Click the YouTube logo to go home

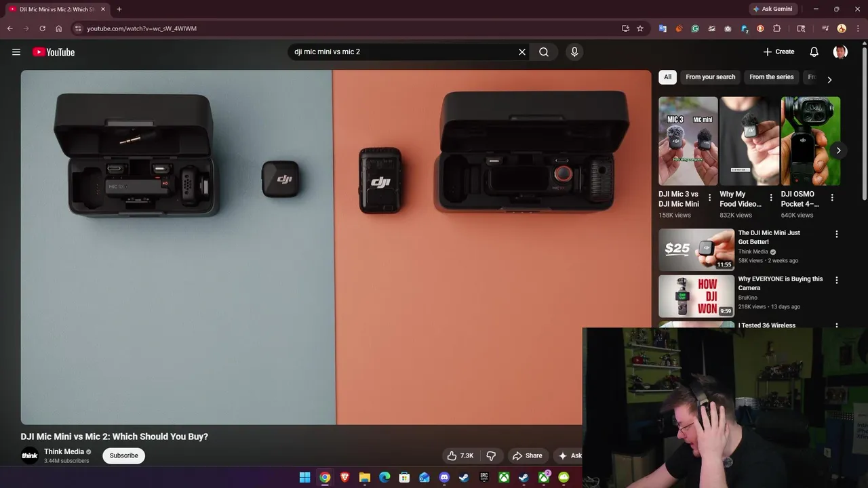[54, 52]
